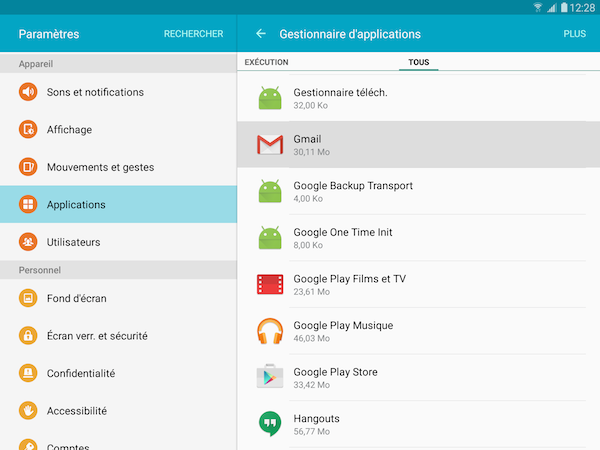Tap the back arrow in Gestionnaire d'applications

click(x=261, y=34)
